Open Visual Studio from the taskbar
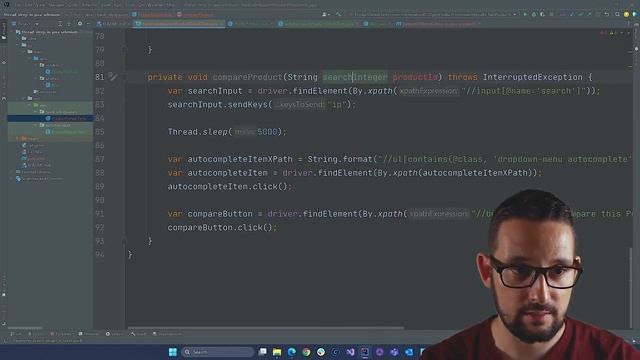This screenshot has height=360, width=640. coord(350,352)
